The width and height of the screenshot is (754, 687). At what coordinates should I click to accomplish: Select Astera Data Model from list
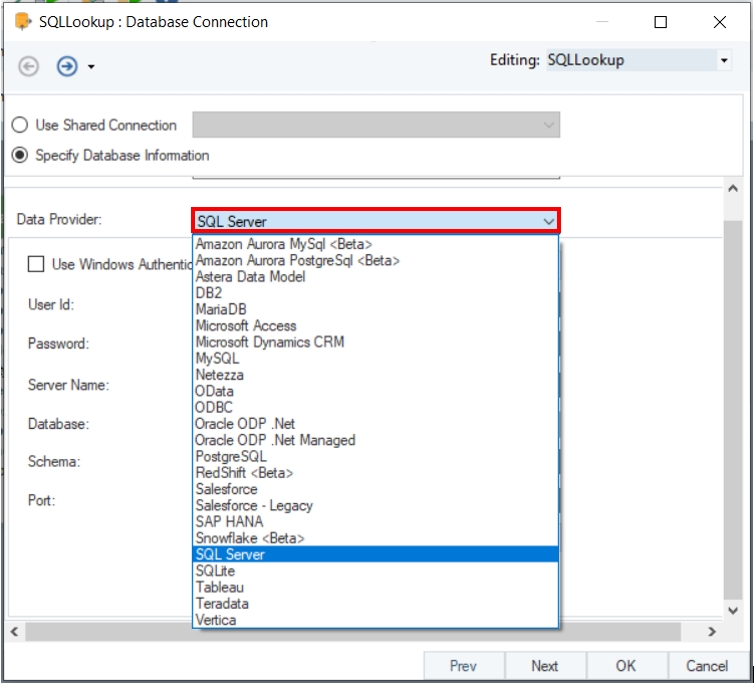click(x=376, y=277)
